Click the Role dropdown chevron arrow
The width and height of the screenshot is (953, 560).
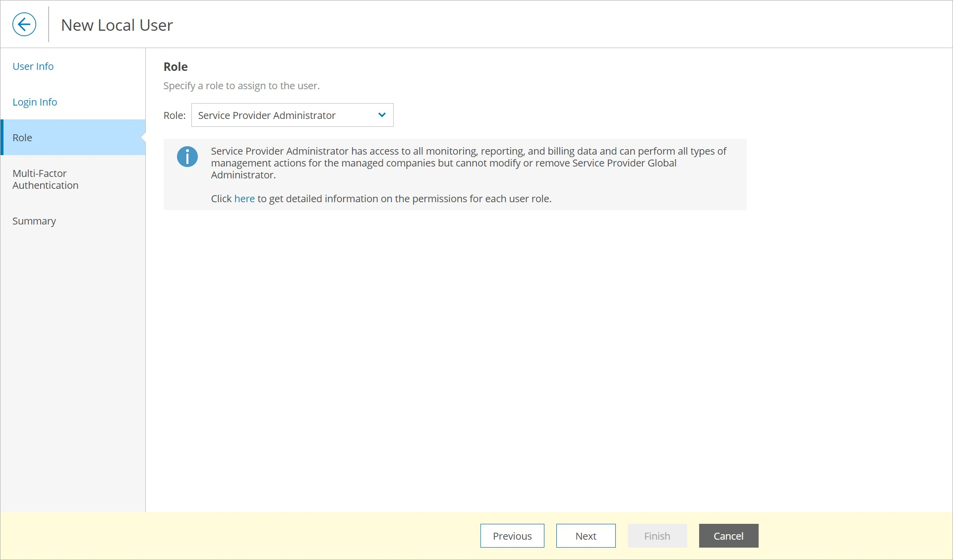coord(381,115)
